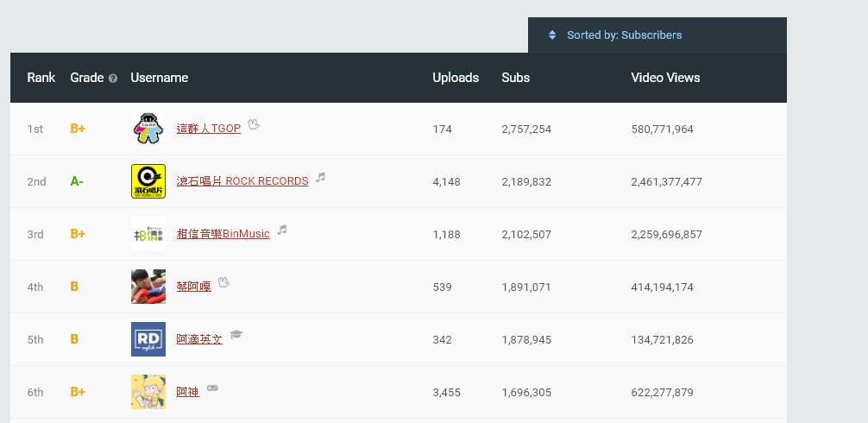Viewport: 868px width, 423px height.
Task: Open the 阿滴英文 channel link
Action: click(x=199, y=339)
